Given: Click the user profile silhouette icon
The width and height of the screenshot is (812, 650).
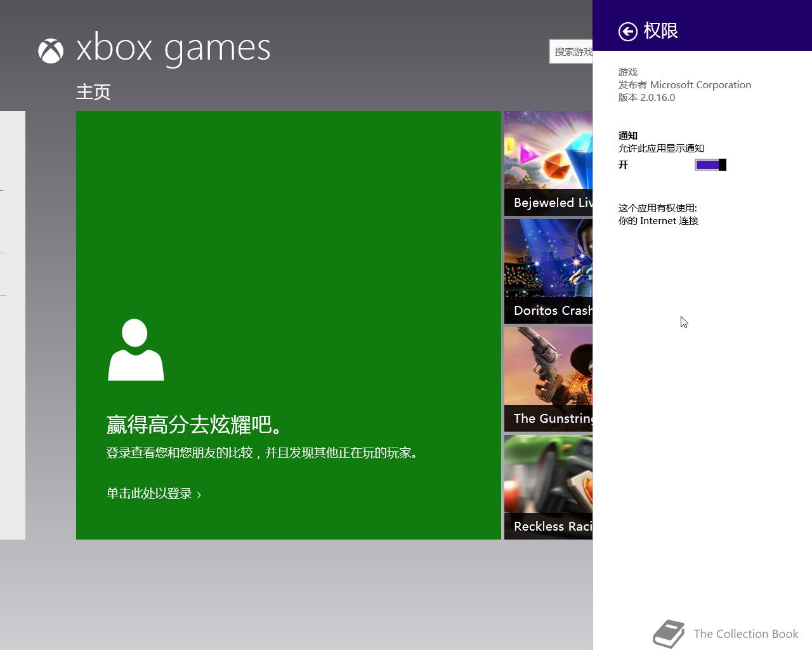Looking at the screenshot, I should pos(136,350).
